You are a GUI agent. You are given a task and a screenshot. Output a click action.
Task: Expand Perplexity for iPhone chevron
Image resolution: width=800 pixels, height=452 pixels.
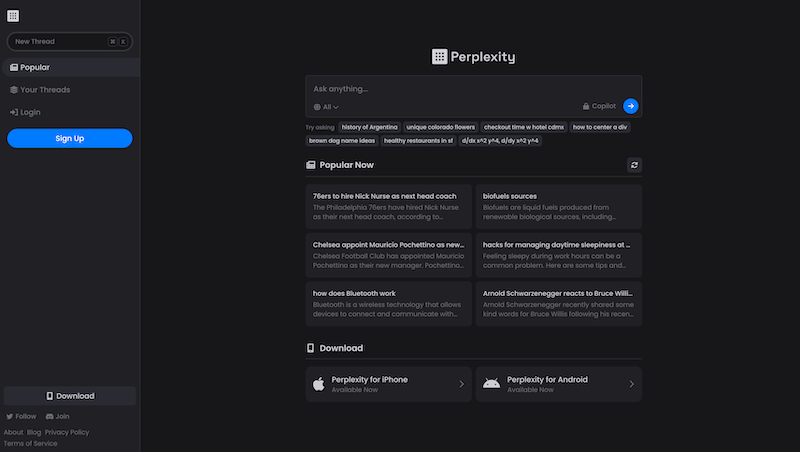point(461,384)
